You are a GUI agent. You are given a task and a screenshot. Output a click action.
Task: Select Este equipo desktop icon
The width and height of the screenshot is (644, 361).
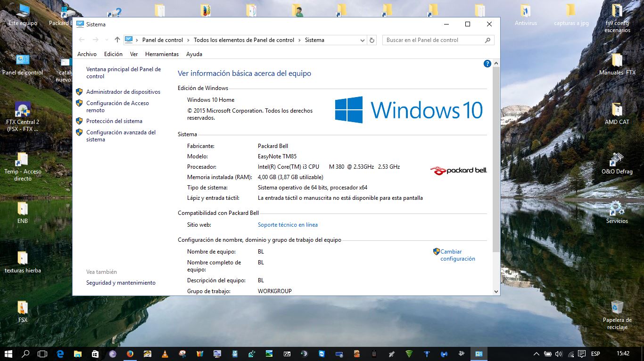[x=23, y=16]
